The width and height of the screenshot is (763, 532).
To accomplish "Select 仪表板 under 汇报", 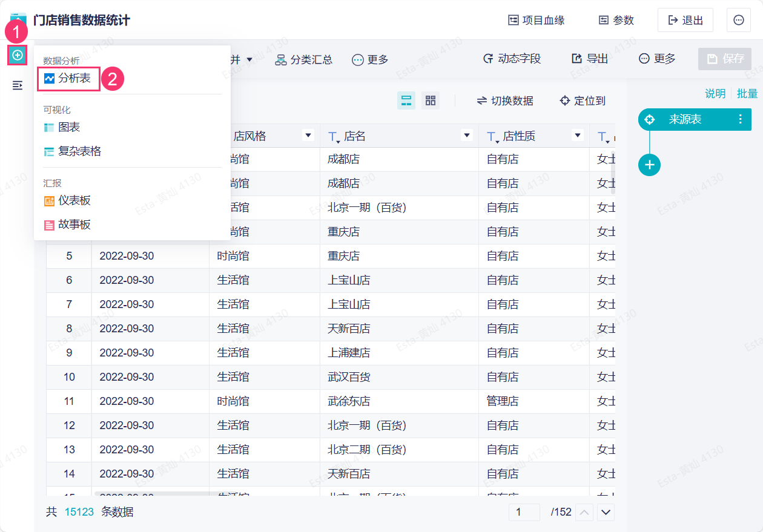I will (67, 200).
